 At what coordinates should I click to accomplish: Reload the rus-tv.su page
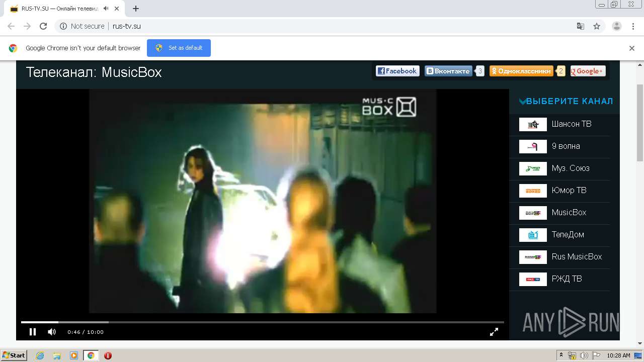click(x=43, y=26)
